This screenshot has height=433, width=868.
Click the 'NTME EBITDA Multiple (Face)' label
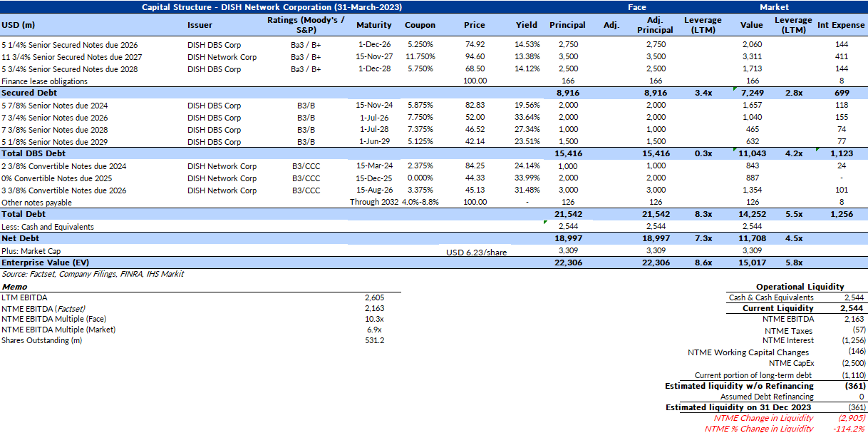click(x=55, y=319)
